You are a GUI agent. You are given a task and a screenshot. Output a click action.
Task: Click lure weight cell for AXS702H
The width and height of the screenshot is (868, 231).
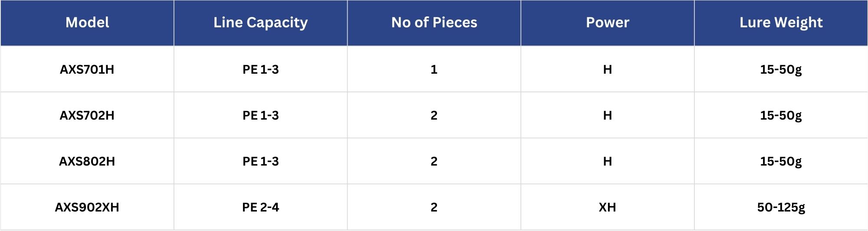click(781, 115)
